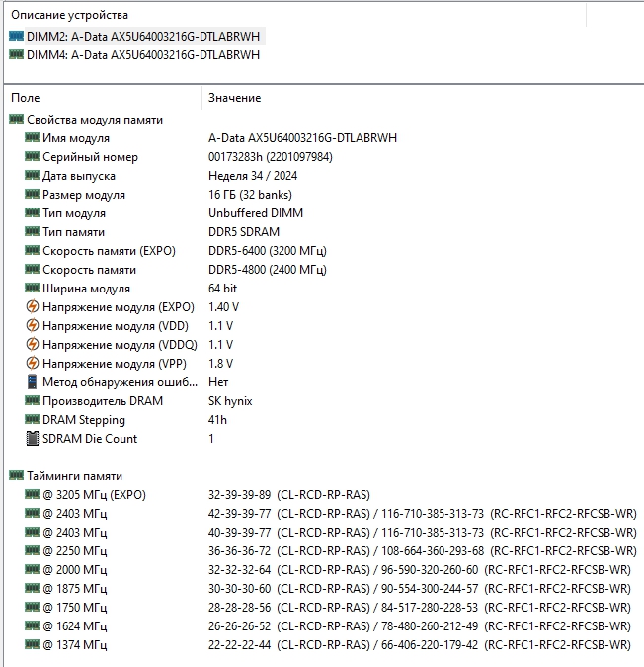Click the '@ 1374 МГц' row icon
The image size is (644, 667).
[x=32, y=644]
